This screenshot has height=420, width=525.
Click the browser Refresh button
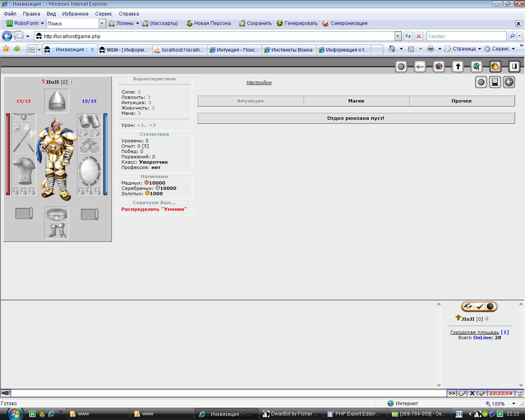[408, 36]
